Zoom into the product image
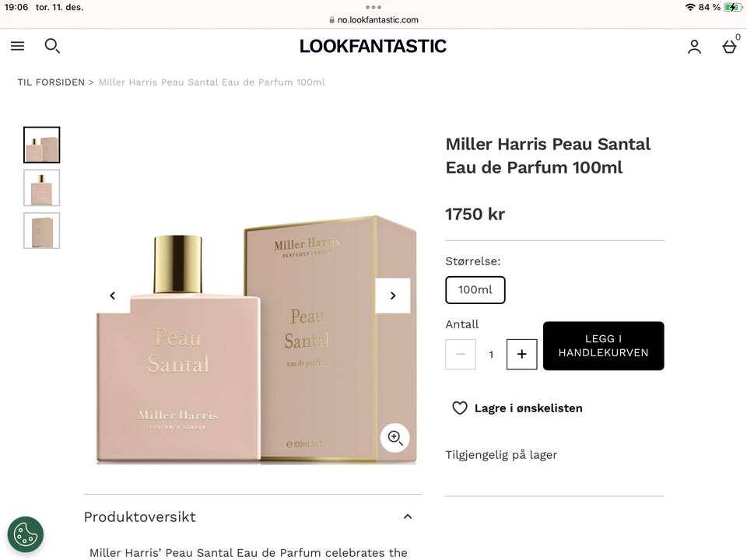The height and width of the screenshot is (560, 747). coord(395,437)
